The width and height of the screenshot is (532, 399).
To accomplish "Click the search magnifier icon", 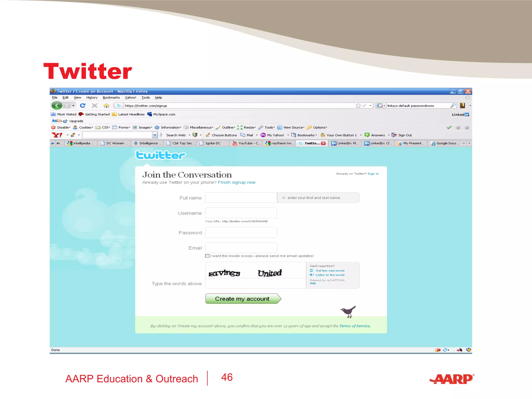I will (453, 105).
